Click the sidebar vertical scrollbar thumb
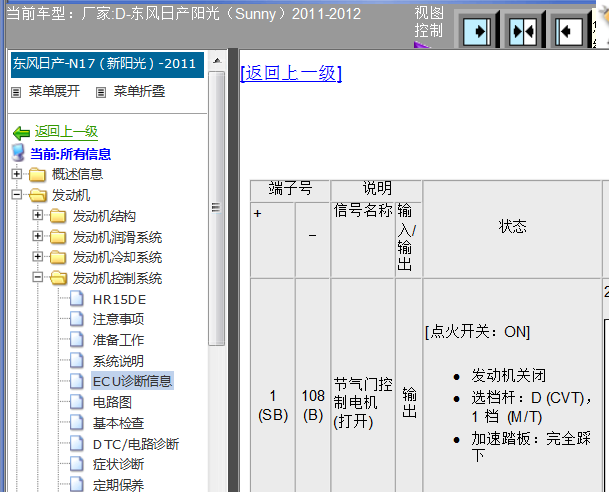Screen dimensions: 609x492 216,208
